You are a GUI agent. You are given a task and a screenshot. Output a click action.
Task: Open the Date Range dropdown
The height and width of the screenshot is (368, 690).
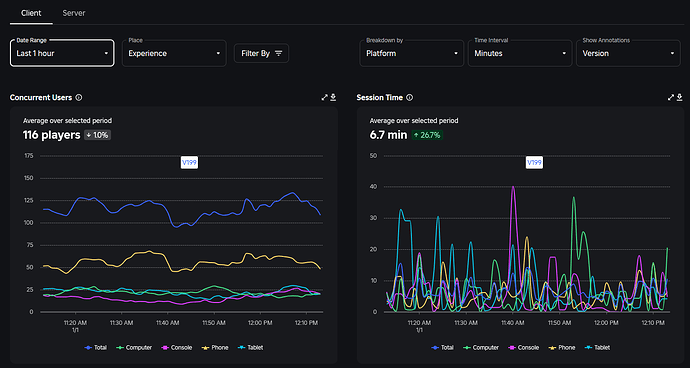[x=62, y=53]
